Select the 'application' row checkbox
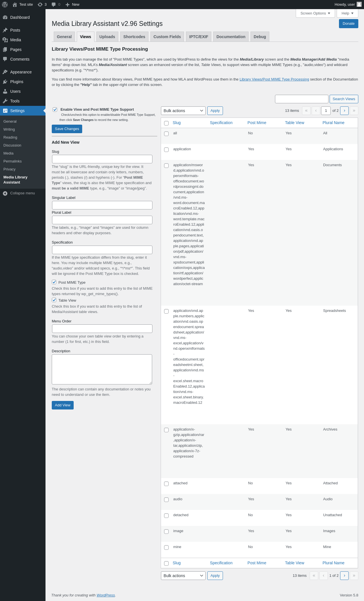Viewport: 364px width, 601px height. [x=166, y=150]
